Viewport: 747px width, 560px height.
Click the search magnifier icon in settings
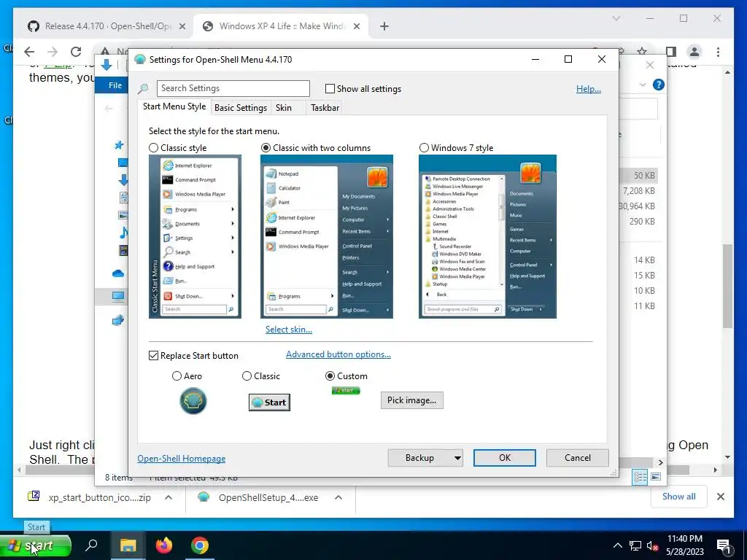(x=143, y=88)
